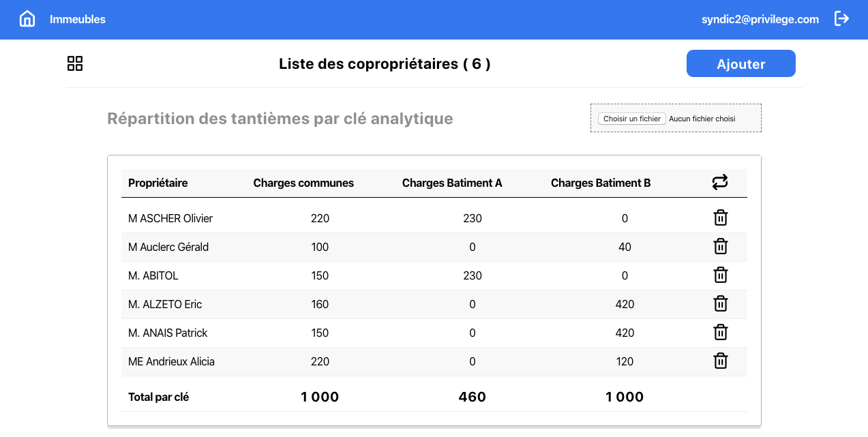Click trash icon for ME Andrieux Alicia

pyautogui.click(x=720, y=361)
